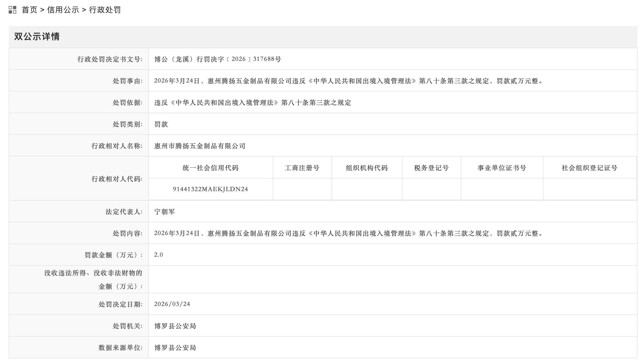This screenshot has width=644, height=364.
Task: Click 博罗县公安局 in 数据来源单位 row
Action: [x=175, y=347]
